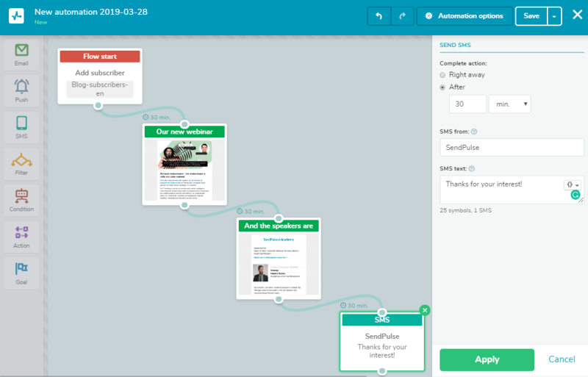
Task: Open the min. time unit dropdown
Action: [x=509, y=104]
